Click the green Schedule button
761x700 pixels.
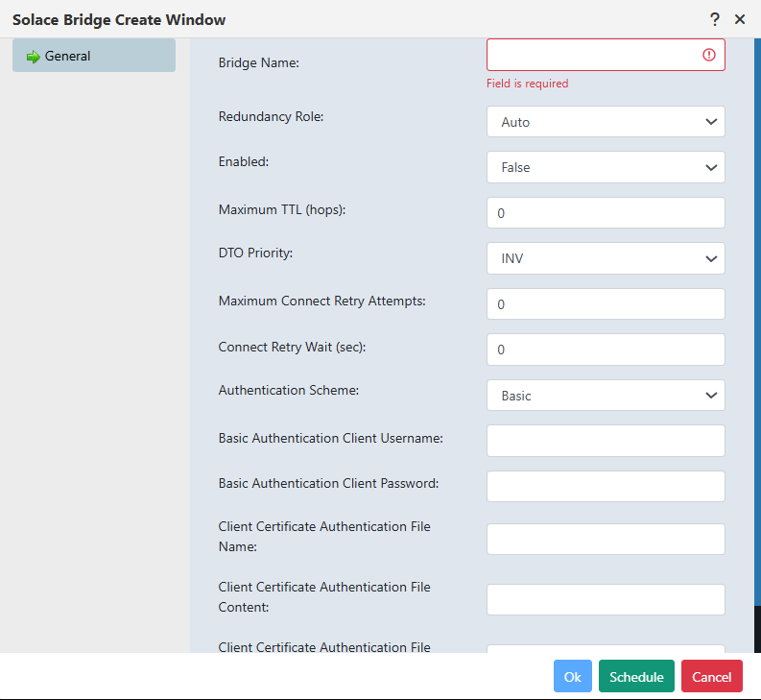tap(636, 676)
